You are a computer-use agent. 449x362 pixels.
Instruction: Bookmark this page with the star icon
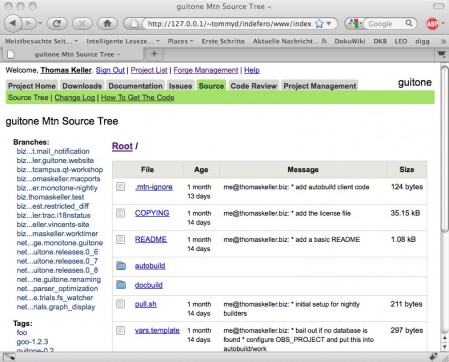click(319, 24)
